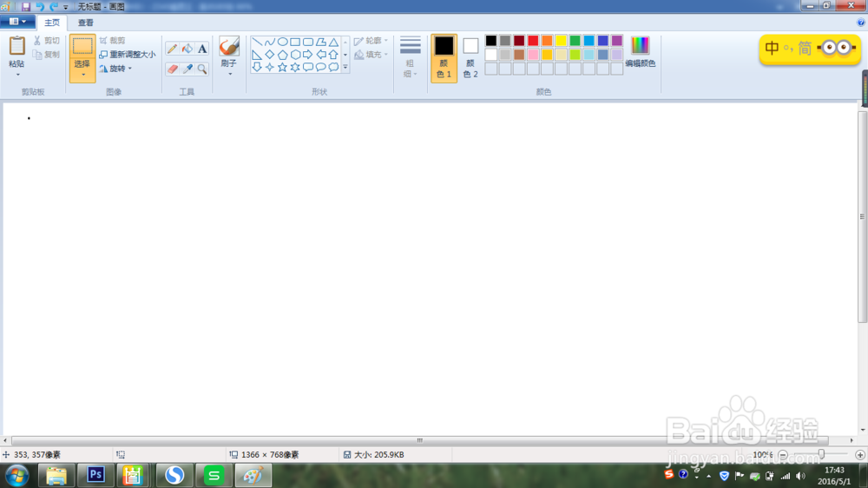The image size is (868, 488).
Task: Click the Cut (剪切) button
Action: pyautogui.click(x=46, y=41)
